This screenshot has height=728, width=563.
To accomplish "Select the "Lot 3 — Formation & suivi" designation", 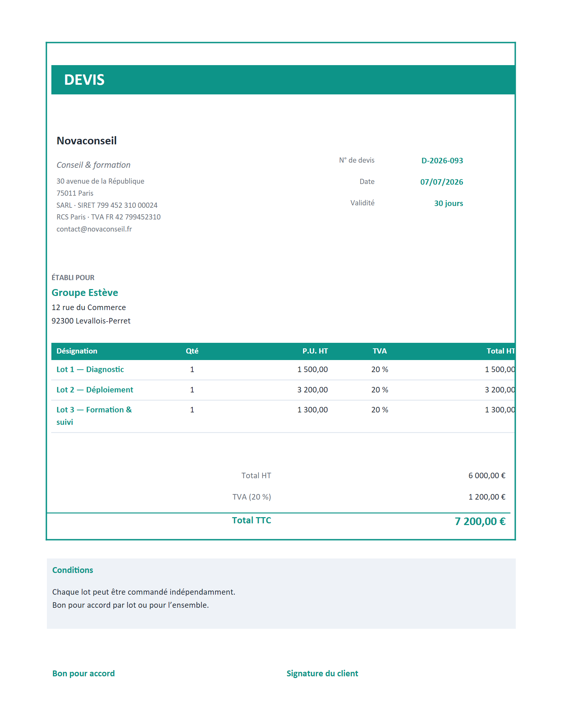I will point(94,416).
